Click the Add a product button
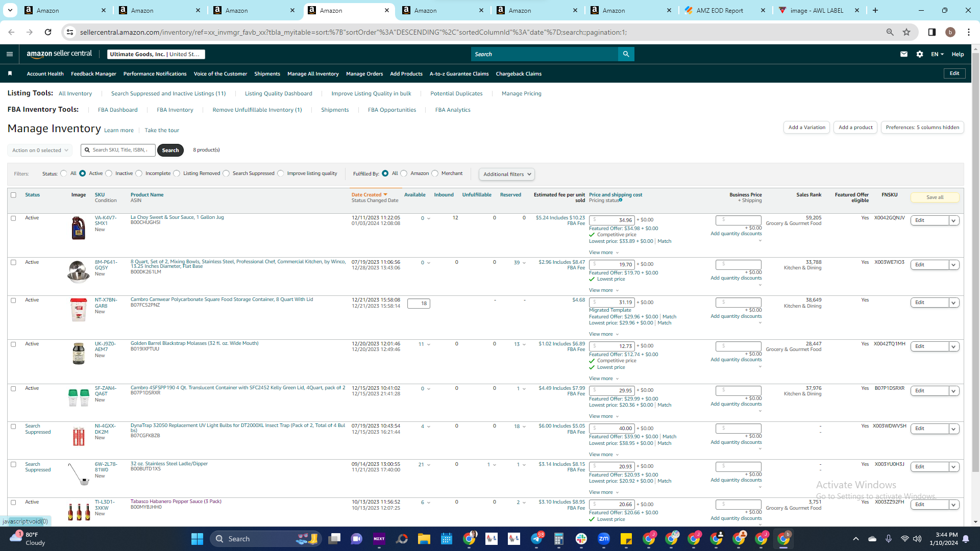 pyautogui.click(x=855, y=128)
